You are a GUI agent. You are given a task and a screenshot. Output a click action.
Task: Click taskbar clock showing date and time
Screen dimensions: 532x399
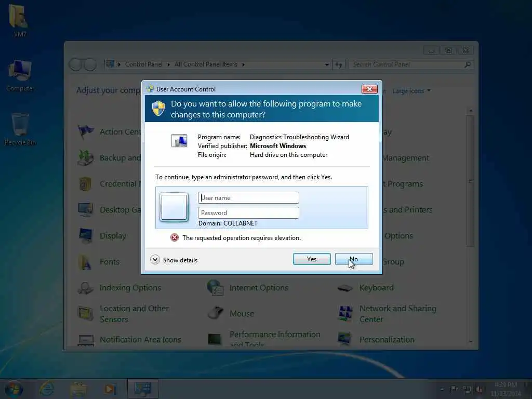pyautogui.click(x=506, y=389)
